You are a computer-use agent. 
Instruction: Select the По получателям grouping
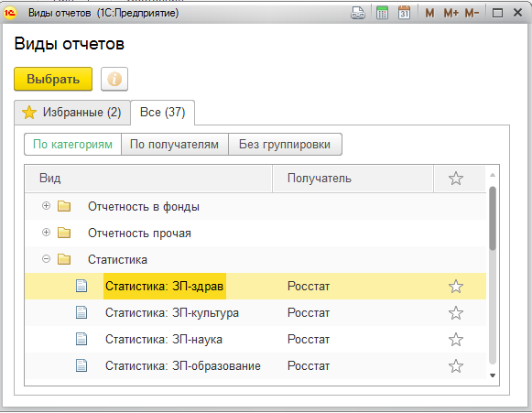174,144
